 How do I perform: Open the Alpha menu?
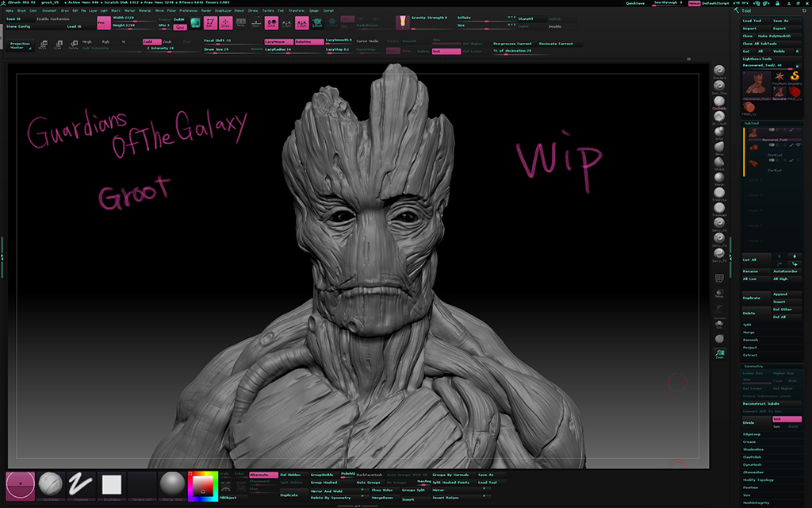pos(10,10)
